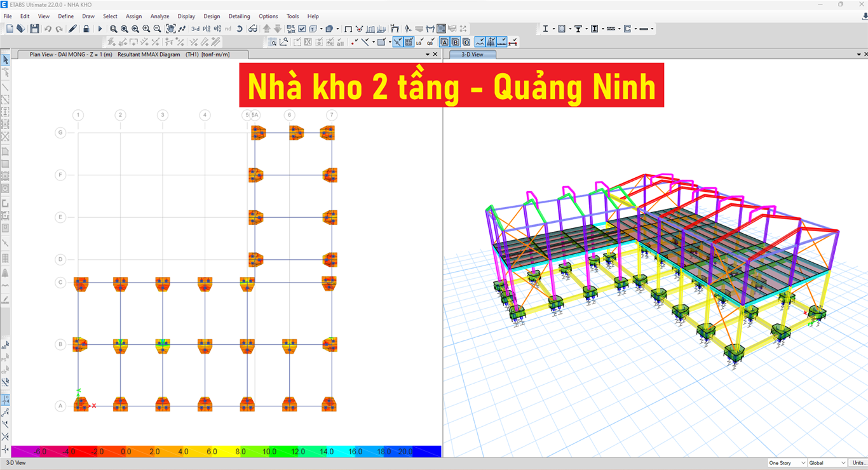Click the Save floppy disk icon

(x=34, y=29)
